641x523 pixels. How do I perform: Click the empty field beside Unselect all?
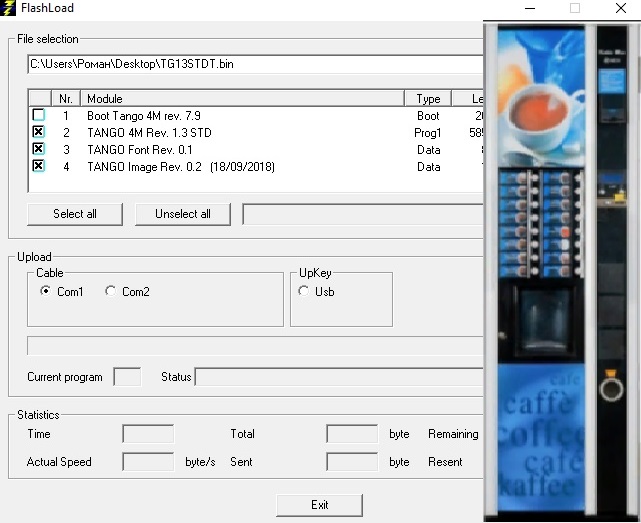pyautogui.click(x=363, y=214)
